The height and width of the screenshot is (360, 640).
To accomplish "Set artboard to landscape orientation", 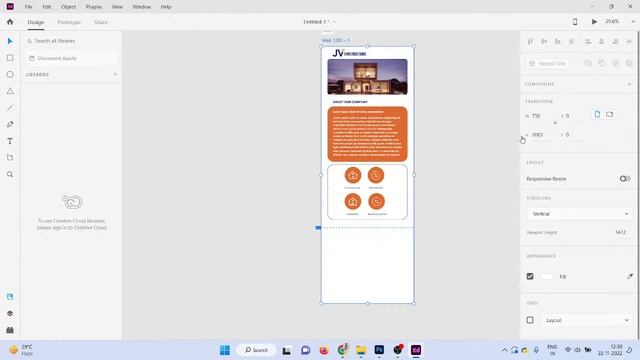I will pos(609,114).
